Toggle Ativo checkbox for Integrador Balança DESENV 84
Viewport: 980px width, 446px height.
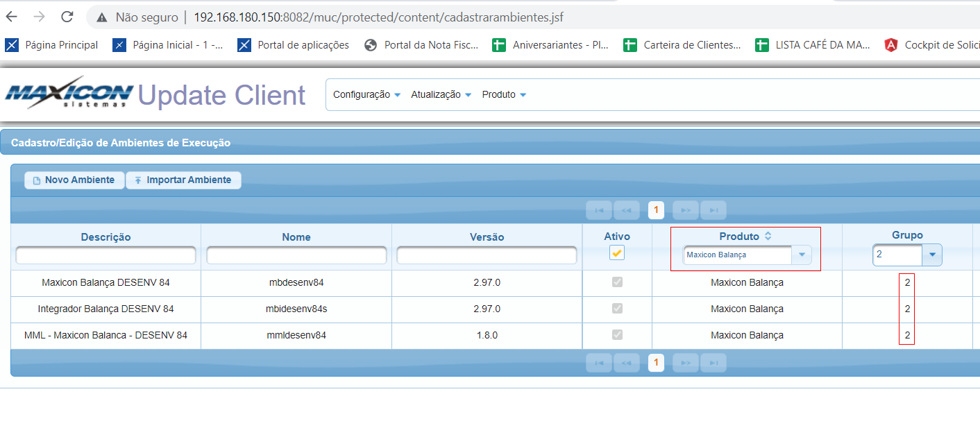click(x=617, y=309)
